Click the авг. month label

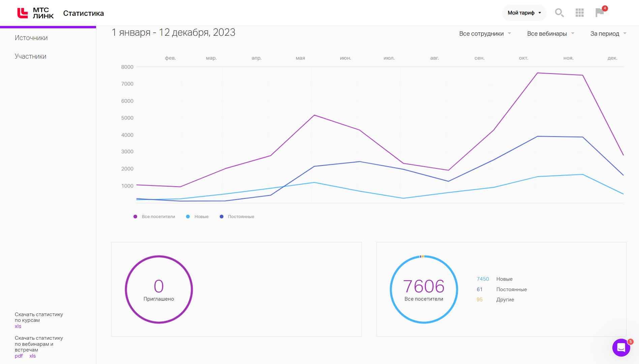pyautogui.click(x=434, y=58)
